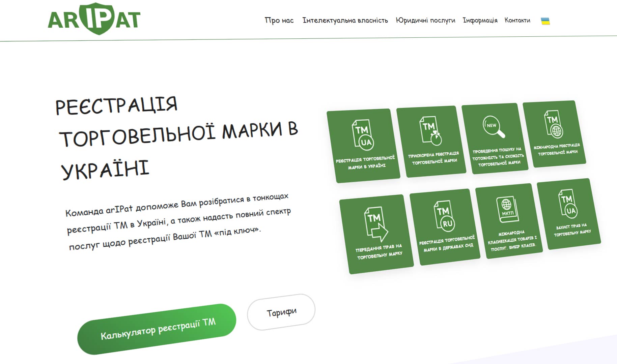Click the TM arrow rights transfer icon
Image resolution: width=617 pixels, height=364 pixels.
coord(376,224)
